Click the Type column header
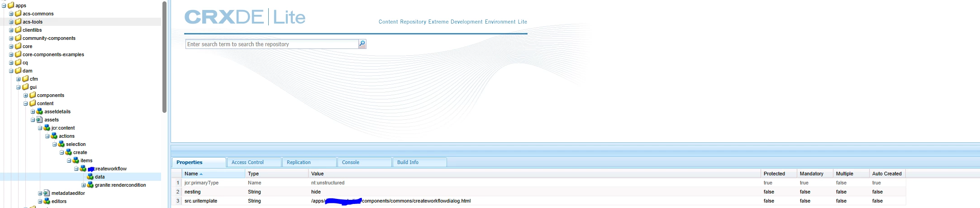Image resolution: width=980 pixels, height=208 pixels. [x=276, y=174]
